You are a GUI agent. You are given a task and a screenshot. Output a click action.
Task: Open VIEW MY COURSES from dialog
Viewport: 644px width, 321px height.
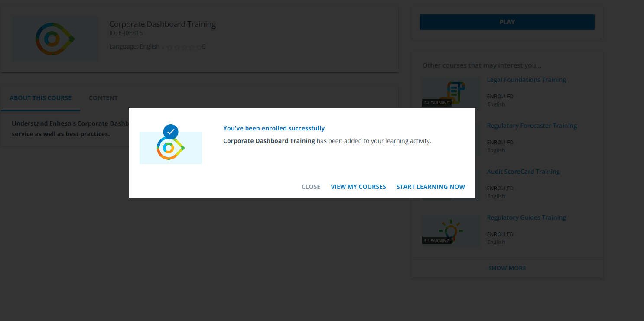point(358,187)
